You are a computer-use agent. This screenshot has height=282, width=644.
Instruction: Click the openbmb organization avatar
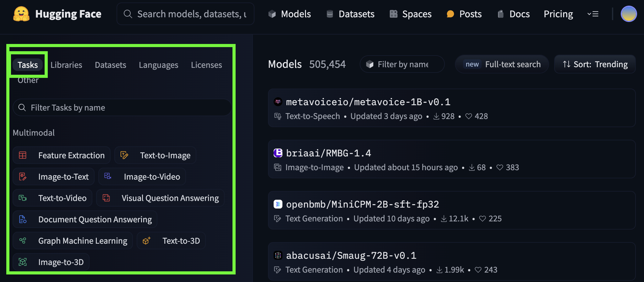278,204
